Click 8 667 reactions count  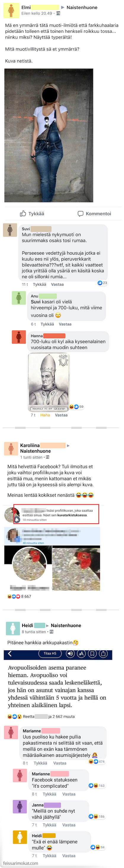[26, 597]
